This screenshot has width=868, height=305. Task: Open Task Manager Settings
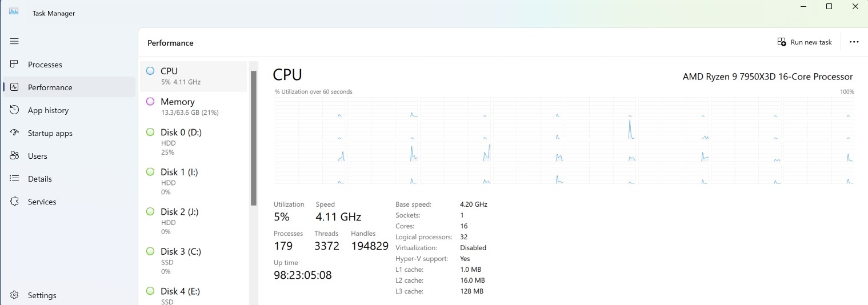[69, 295]
